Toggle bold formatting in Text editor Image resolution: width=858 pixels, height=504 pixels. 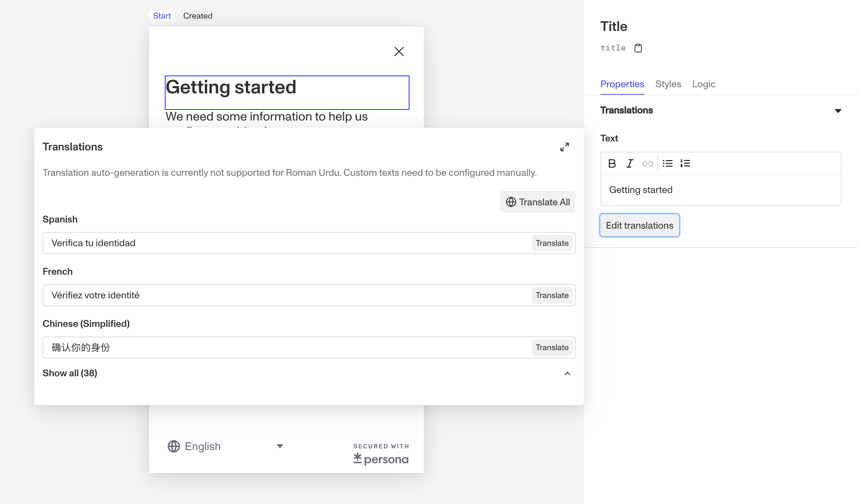[x=612, y=163]
